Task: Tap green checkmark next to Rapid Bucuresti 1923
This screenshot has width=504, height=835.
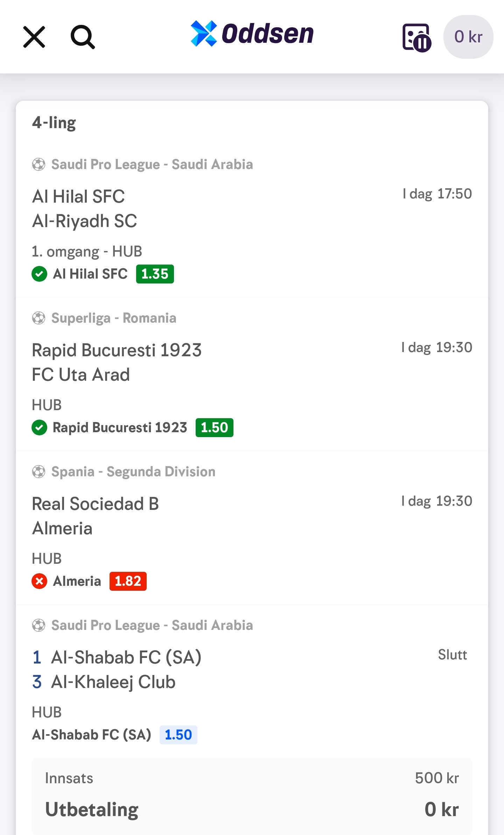Action: tap(39, 427)
